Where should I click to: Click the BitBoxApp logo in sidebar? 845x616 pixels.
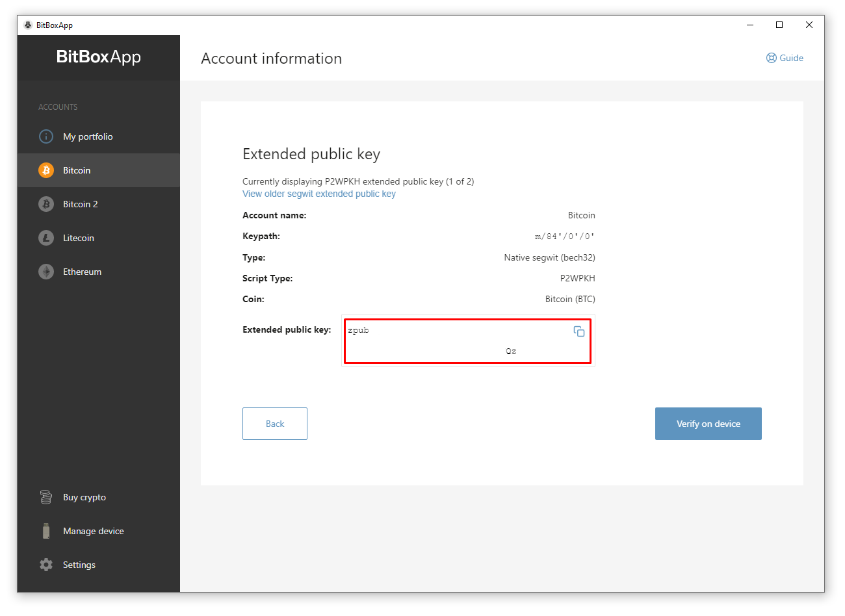pos(99,57)
